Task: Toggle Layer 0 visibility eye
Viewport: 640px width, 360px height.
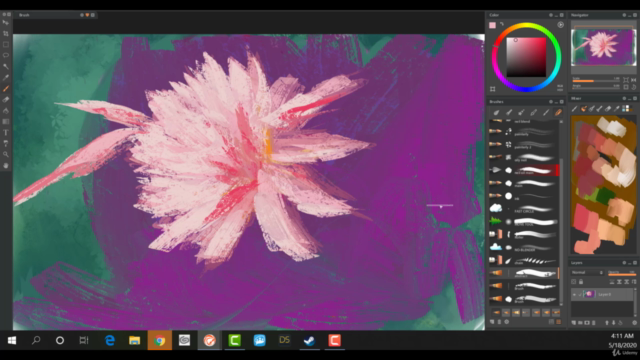Action: point(574,294)
